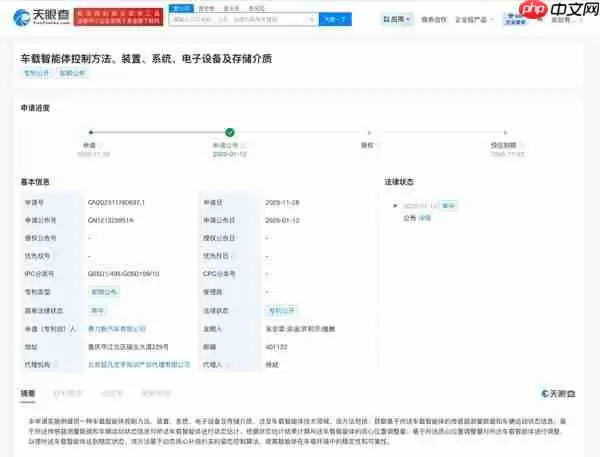Click the last expiry node on progress timeline

505,133
